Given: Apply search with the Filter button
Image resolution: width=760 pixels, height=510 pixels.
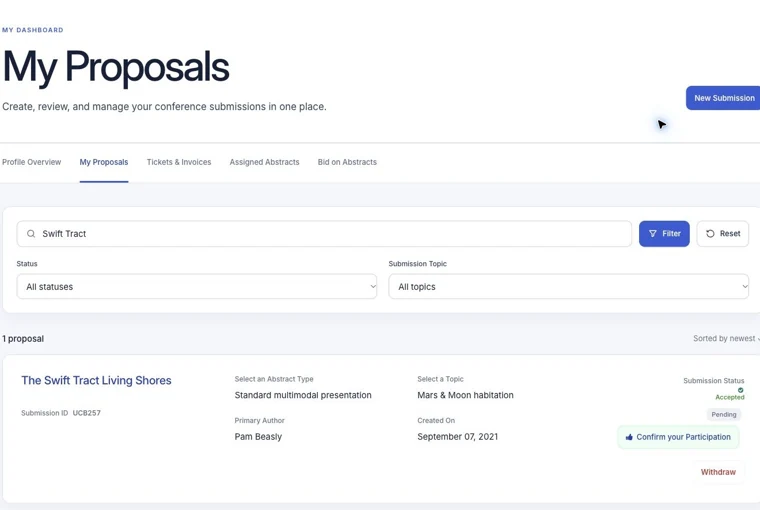Looking at the screenshot, I should coord(664,234).
